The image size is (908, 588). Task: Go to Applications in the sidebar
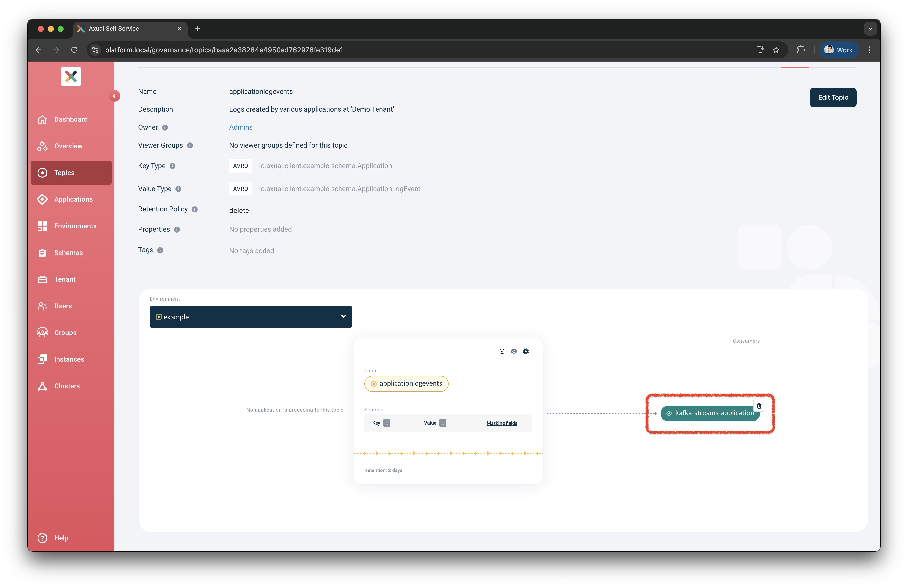73,199
